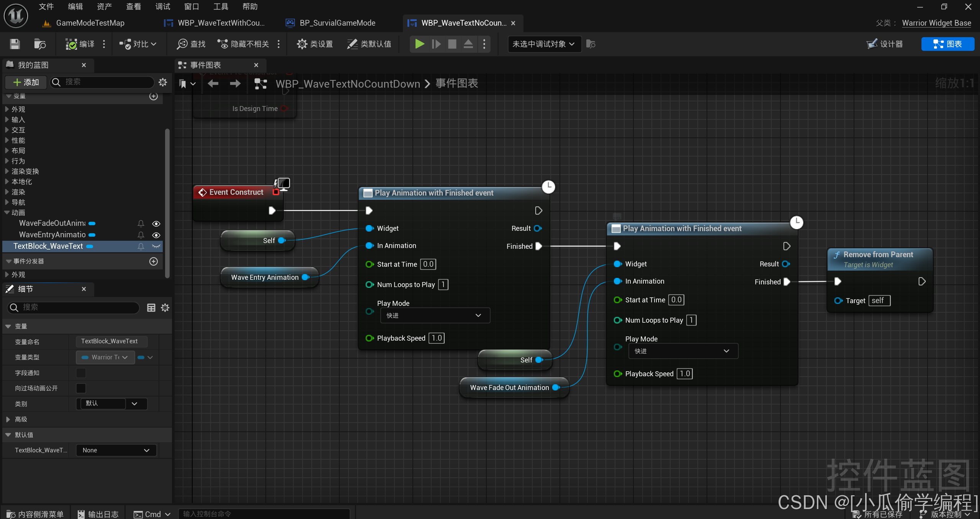Image resolution: width=980 pixels, height=519 pixels.
Task: Open the Find (查找) search tool
Action: 191,44
